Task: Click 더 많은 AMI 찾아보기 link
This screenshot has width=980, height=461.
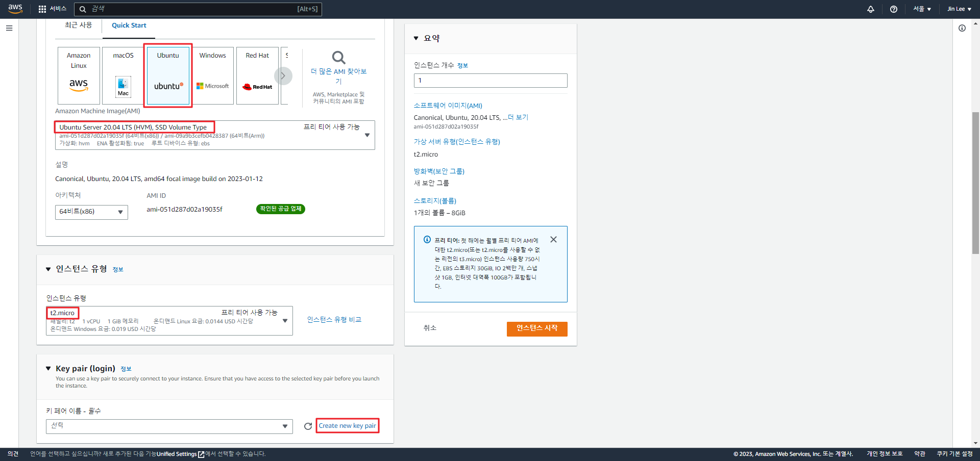Action: click(x=338, y=76)
